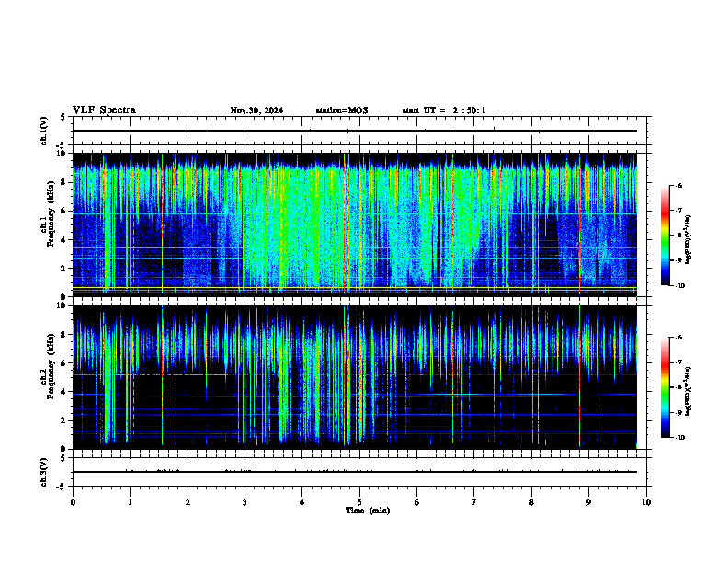
Task: Click the "-7" label on ch.2 colorbar
Action: 678,362
